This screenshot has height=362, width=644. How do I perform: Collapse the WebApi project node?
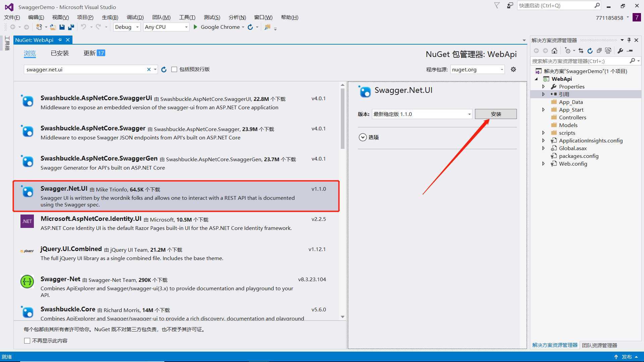pos(536,79)
